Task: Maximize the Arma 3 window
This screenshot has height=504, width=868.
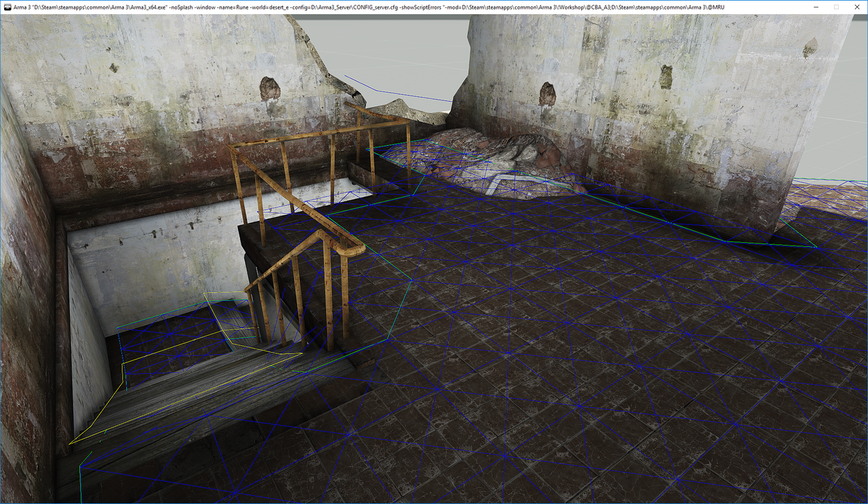Action: coord(836,7)
